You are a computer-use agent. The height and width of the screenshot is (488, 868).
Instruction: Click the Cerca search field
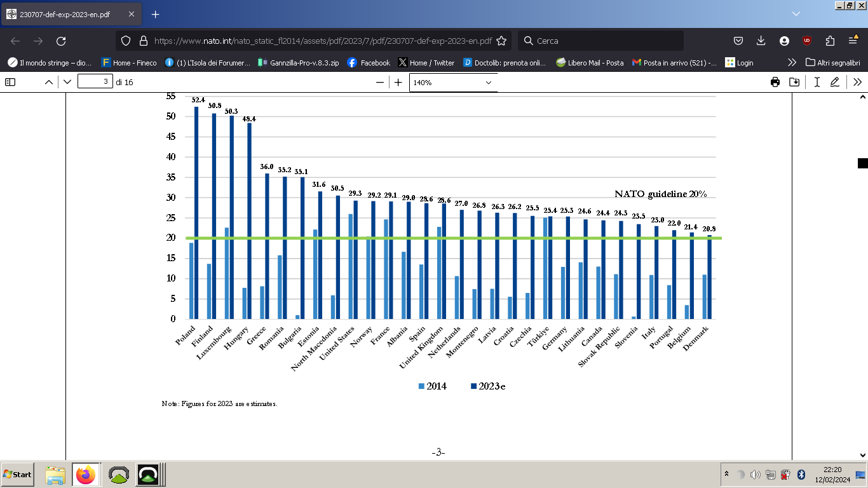tap(600, 41)
